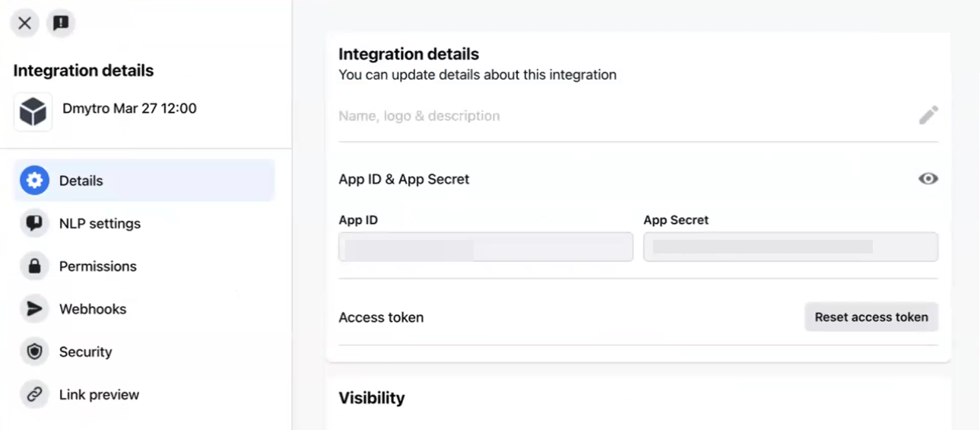980x430 pixels.
Task: Edit name, logo & description pencil
Action: [x=928, y=116]
